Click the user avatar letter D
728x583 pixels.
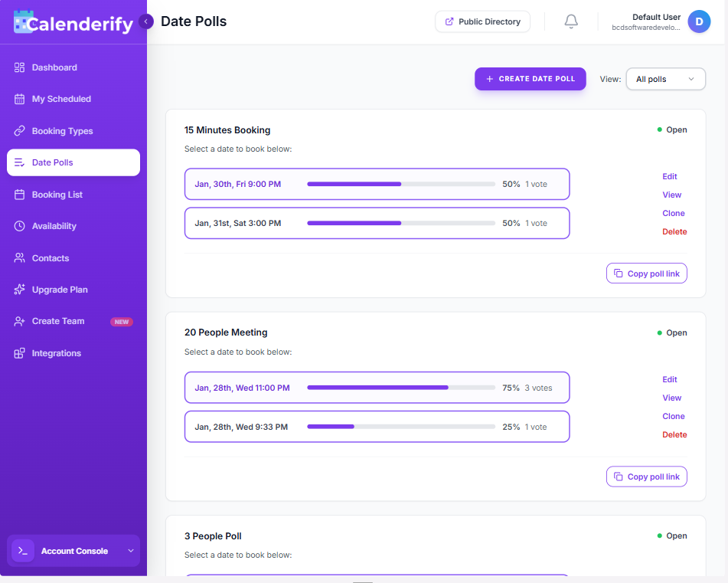699,21
